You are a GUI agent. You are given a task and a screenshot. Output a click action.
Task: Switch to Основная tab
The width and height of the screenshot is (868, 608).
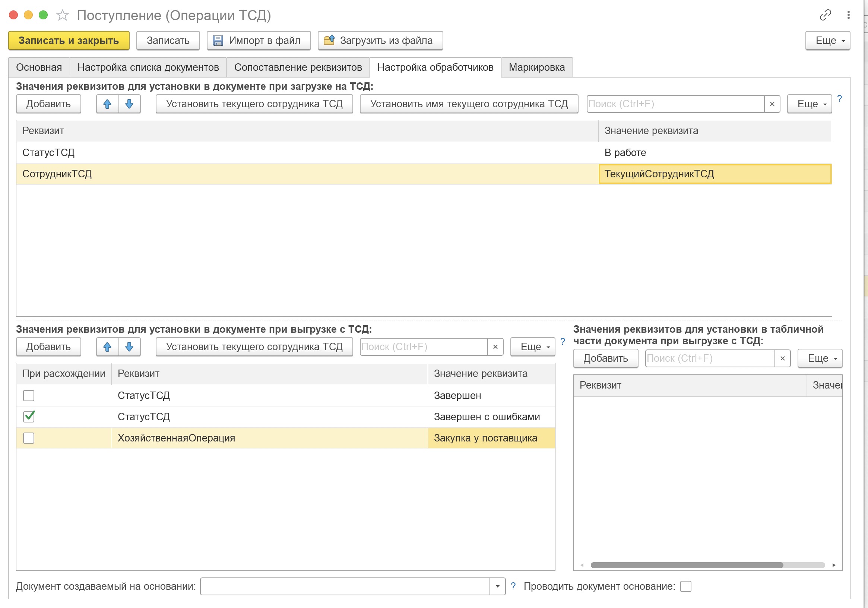[39, 67]
